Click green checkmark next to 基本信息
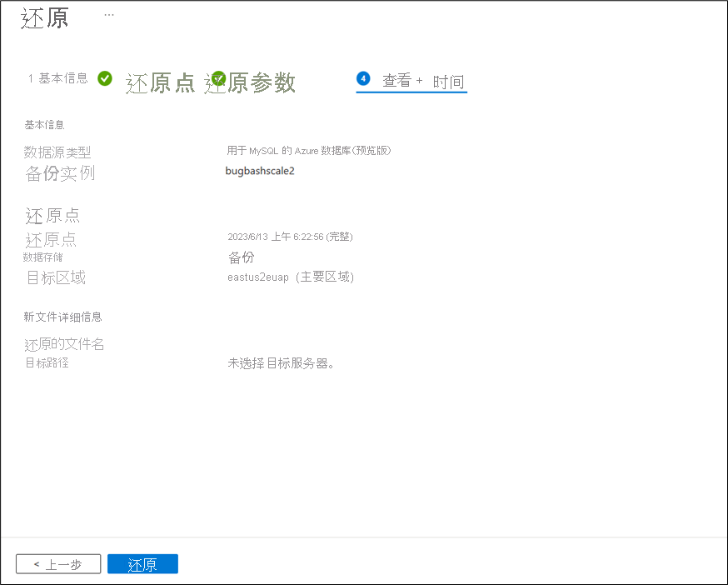Viewport: 728px width, 585px height. point(105,78)
